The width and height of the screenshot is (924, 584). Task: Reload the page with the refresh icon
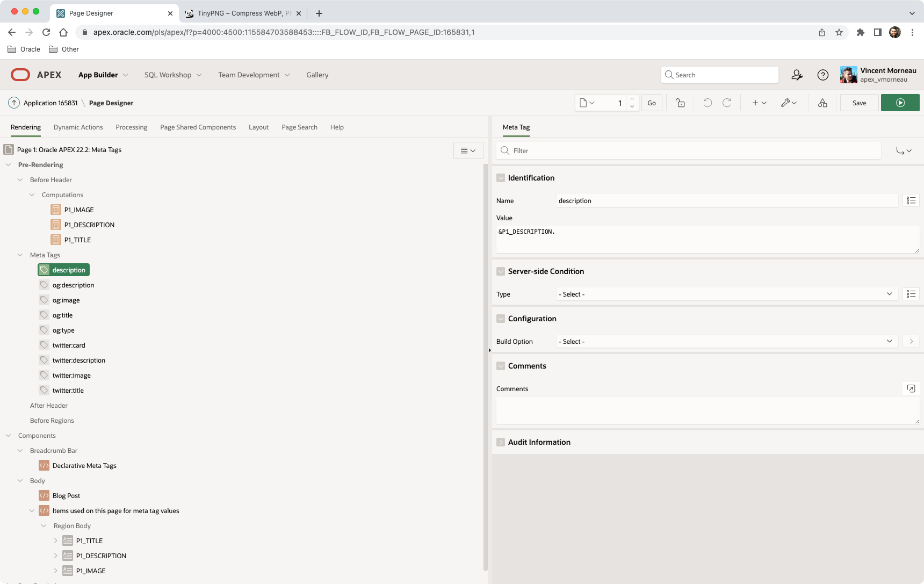[46, 32]
